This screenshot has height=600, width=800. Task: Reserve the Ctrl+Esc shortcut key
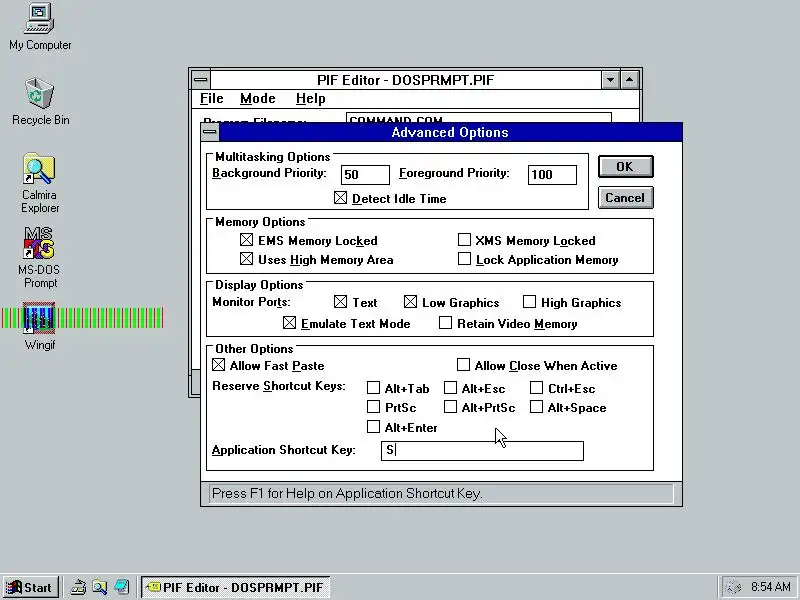click(x=536, y=388)
